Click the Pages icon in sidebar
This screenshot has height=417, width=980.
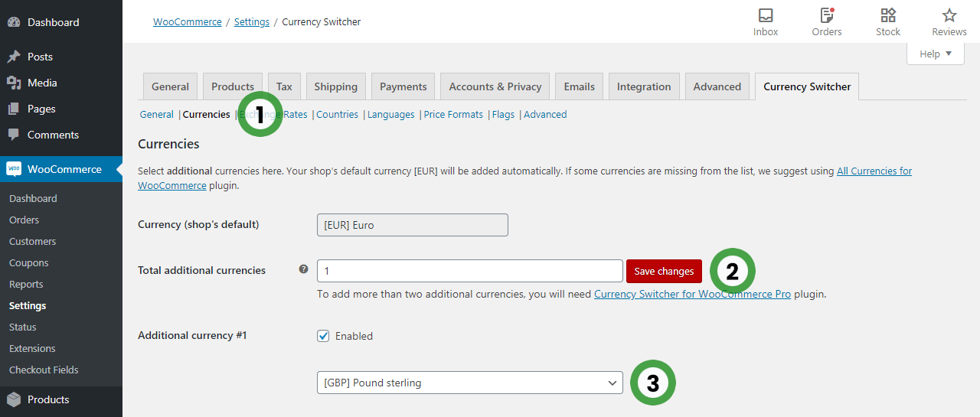[x=14, y=109]
